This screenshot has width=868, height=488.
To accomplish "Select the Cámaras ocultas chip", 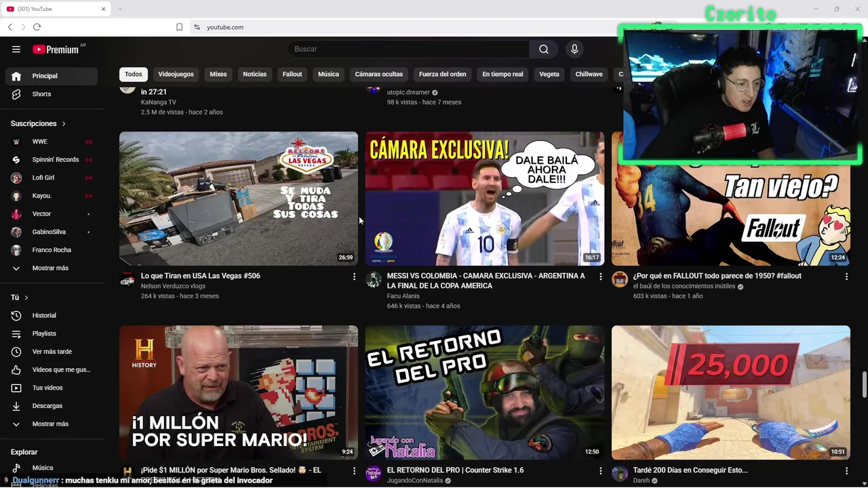I will (379, 75).
